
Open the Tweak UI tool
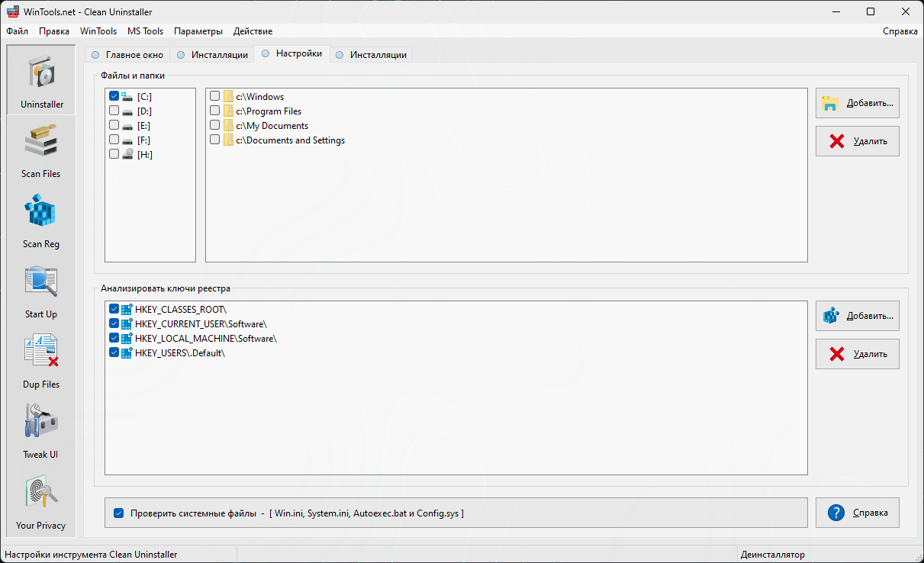(41, 431)
